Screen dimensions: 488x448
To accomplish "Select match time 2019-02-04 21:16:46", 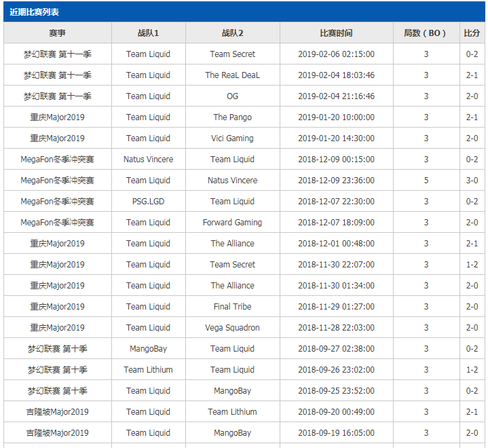I will [336, 96].
